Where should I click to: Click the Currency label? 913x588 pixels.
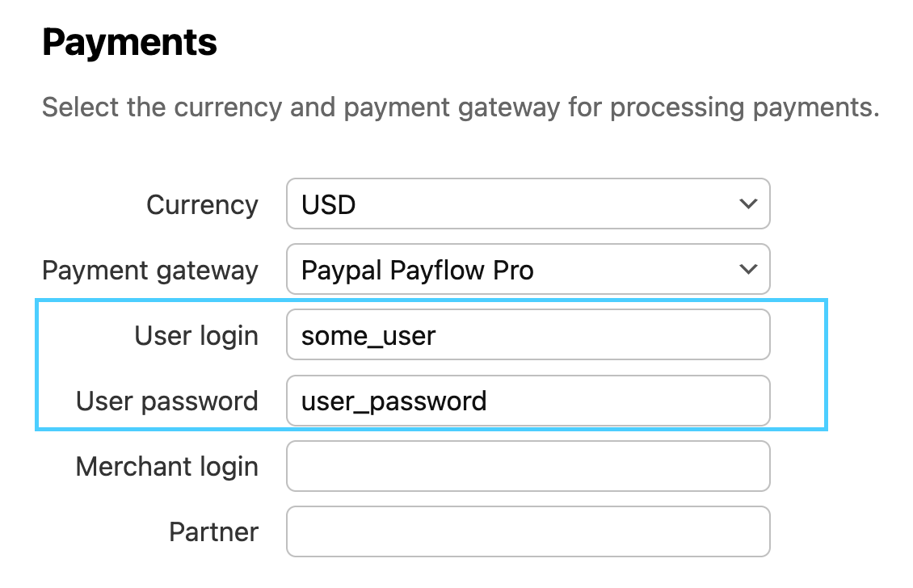click(202, 205)
